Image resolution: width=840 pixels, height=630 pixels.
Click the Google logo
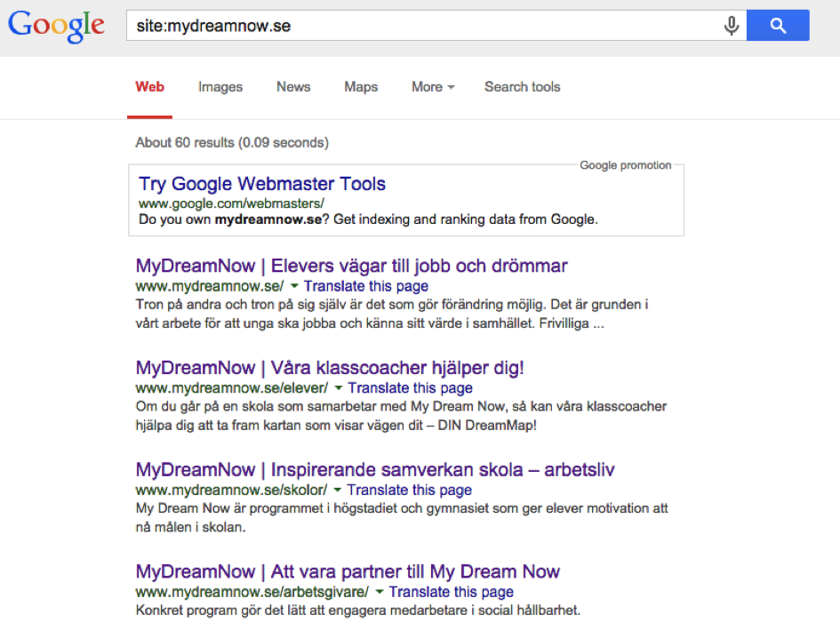pyautogui.click(x=56, y=26)
